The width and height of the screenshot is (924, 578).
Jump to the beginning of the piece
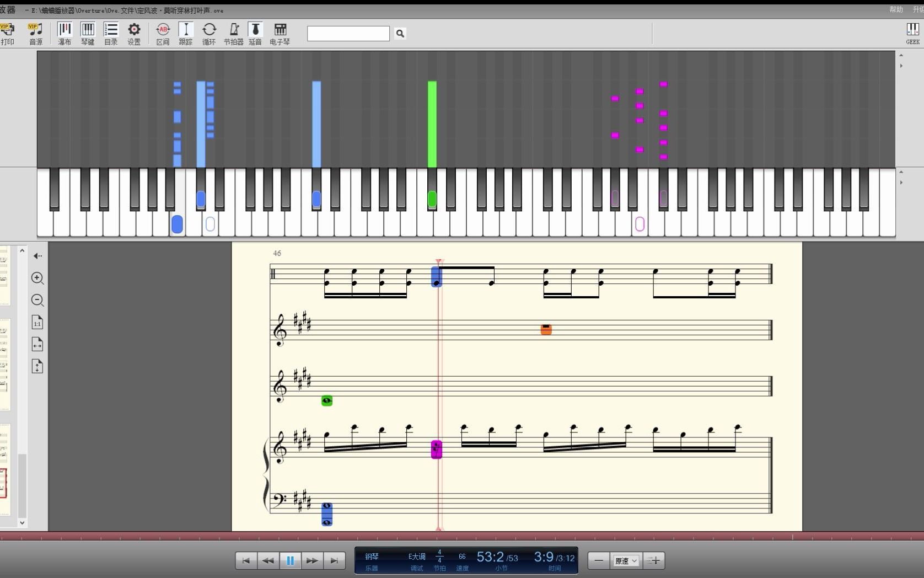pyautogui.click(x=246, y=560)
